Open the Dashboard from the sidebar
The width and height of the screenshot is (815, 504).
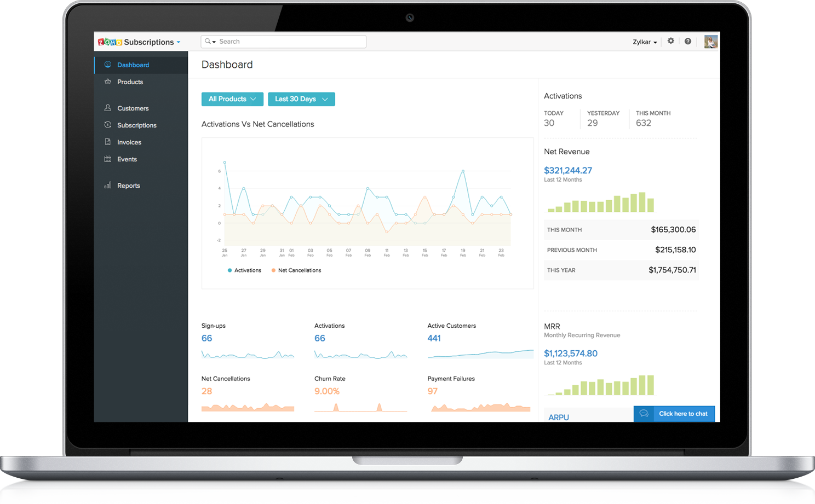coord(133,65)
